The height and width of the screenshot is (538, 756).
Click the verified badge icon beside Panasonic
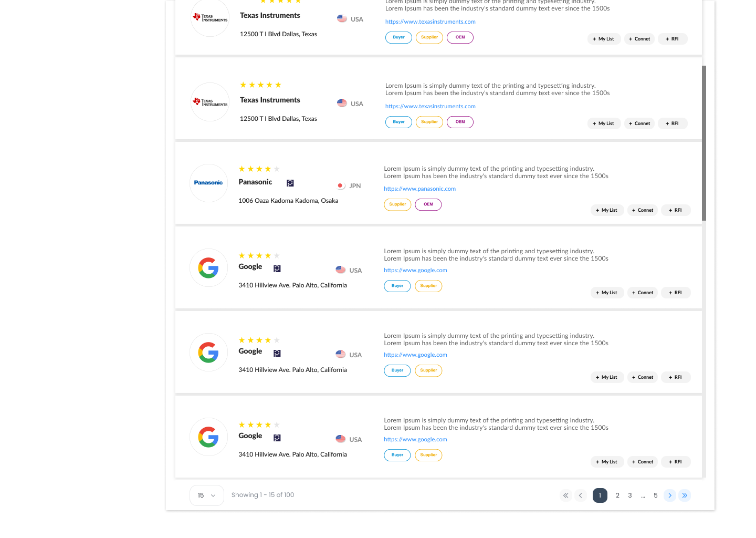(x=290, y=183)
